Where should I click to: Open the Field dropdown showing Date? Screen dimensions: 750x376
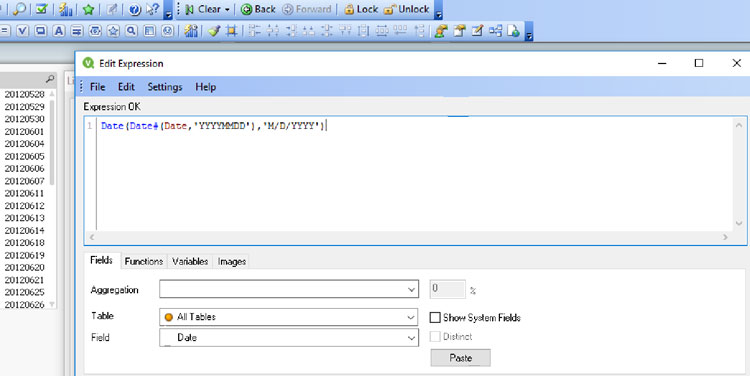pos(289,337)
